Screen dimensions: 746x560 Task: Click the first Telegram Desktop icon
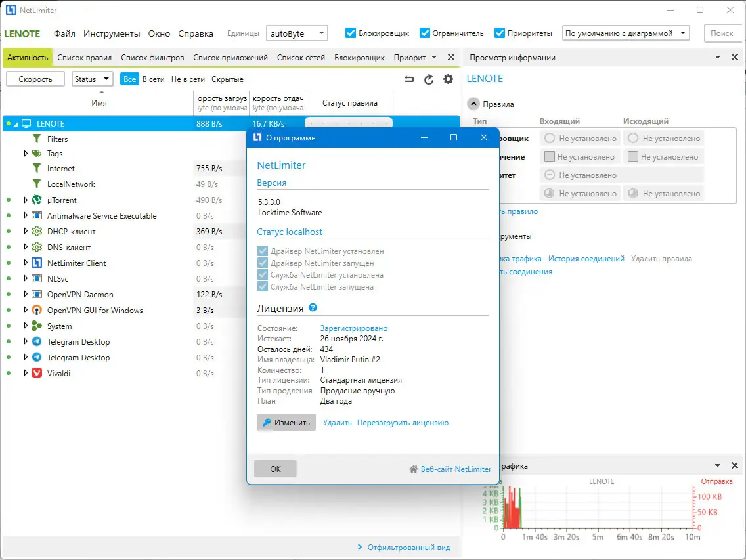pyautogui.click(x=37, y=341)
